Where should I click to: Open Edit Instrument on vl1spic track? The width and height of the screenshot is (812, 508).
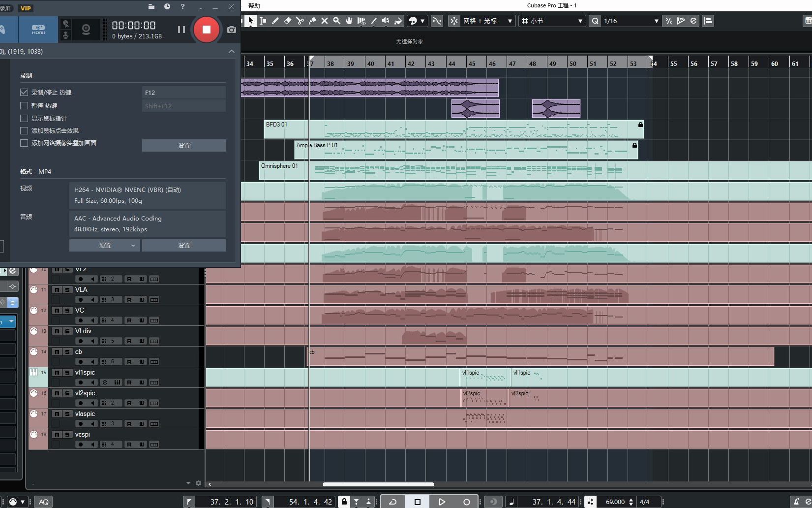105,382
